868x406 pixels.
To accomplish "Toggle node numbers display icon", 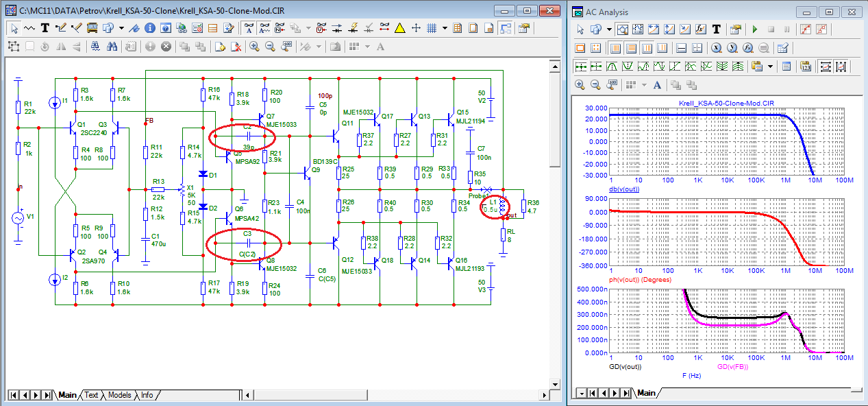I will tap(280, 28).
